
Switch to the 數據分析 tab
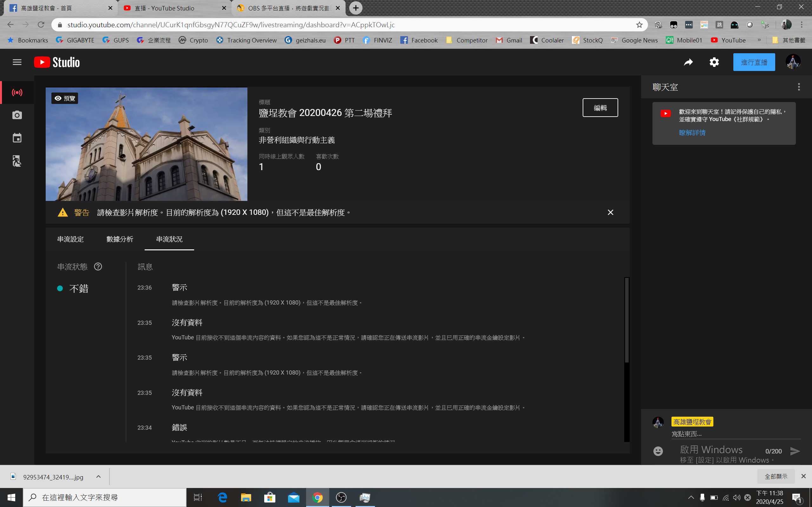pos(120,239)
